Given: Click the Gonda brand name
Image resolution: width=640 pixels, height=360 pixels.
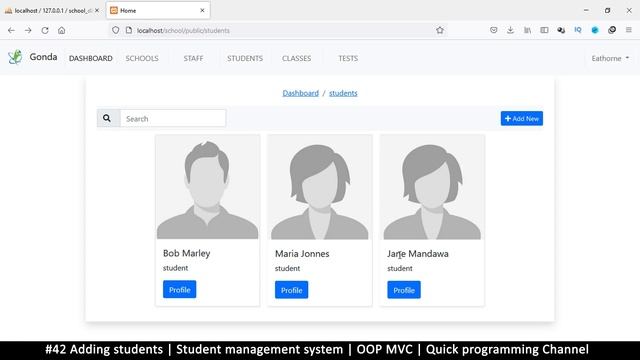Looking at the screenshot, I should 43,57.
